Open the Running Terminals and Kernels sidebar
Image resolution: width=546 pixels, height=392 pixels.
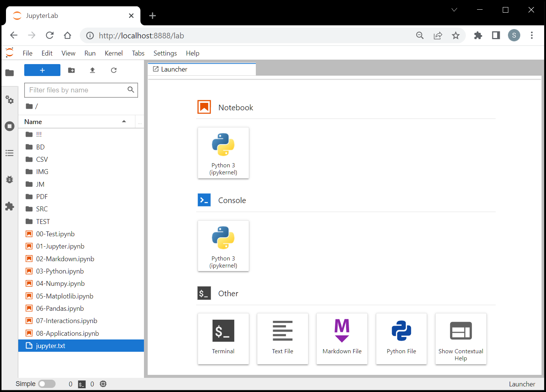pyautogui.click(x=10, y=126)
